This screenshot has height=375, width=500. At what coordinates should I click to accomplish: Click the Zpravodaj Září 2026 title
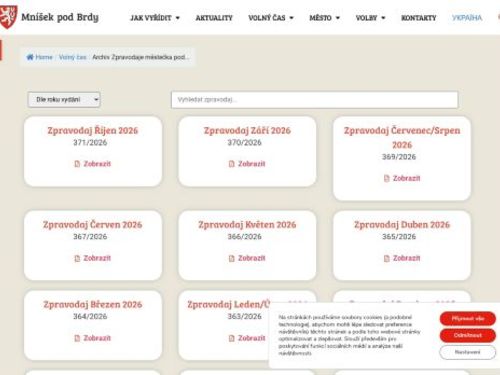click(247, 130)
